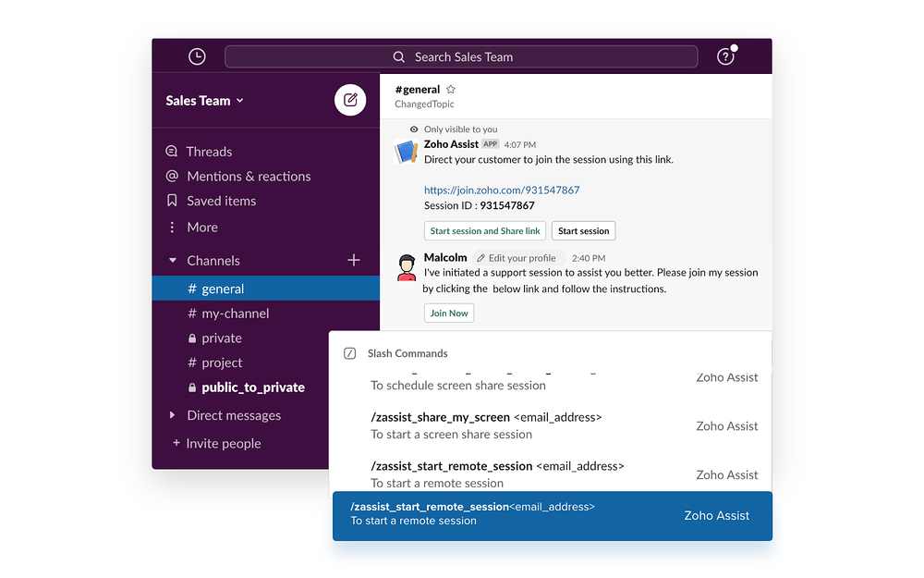Click the lock icon beside public_to_private
The height and width of the screenshot is (578, 924).
pyautogui.click(x=192, y=387)
